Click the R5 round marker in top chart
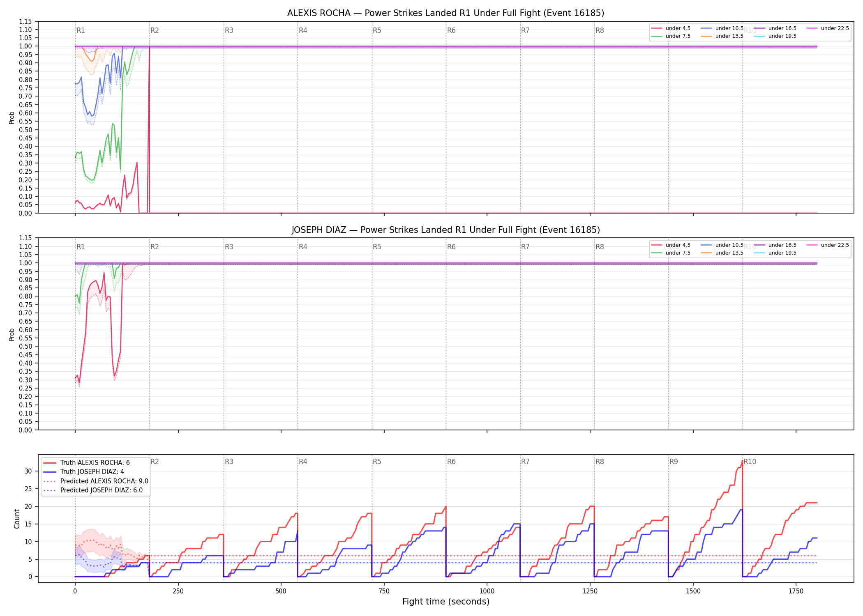The image size is (863, 616). (x=377, y=30)
